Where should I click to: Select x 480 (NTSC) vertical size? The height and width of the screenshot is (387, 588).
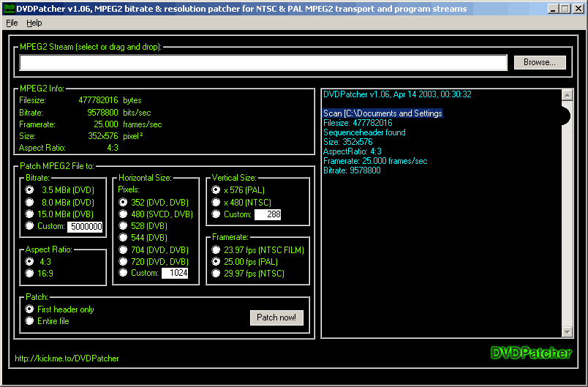point(216,202)
